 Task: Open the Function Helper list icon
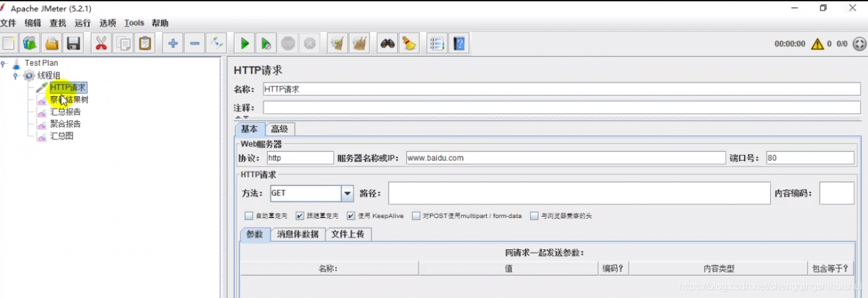pyautogui.click(x=437, y=44)
